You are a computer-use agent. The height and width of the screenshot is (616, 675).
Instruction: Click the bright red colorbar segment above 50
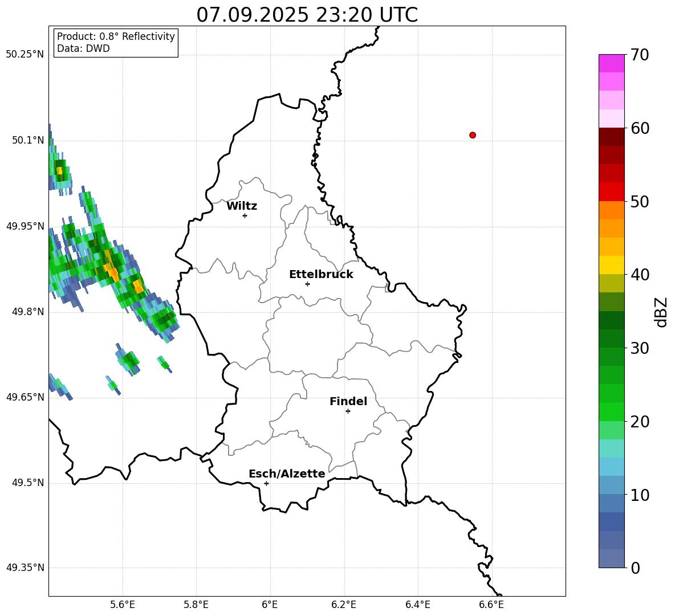(x=611, y=192)
